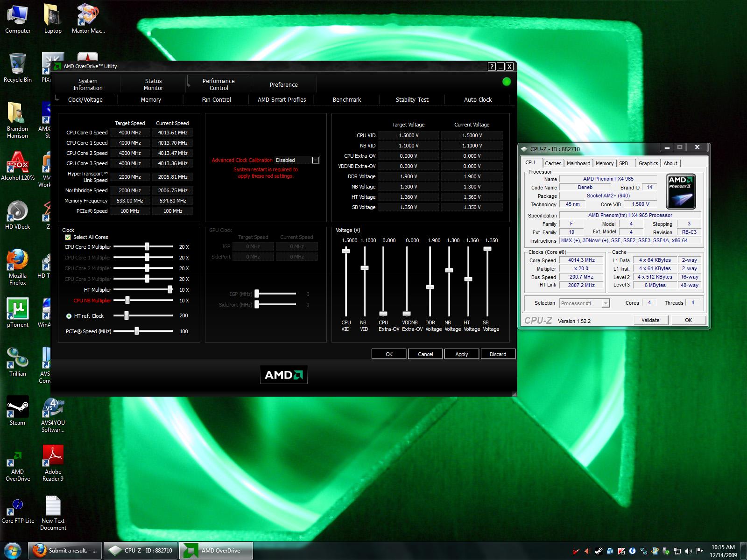This screenshot has height=560, width=747.
Task: Launch HD VDeck desktop icon
Action: pyautogui.click(x=18, y=215)
